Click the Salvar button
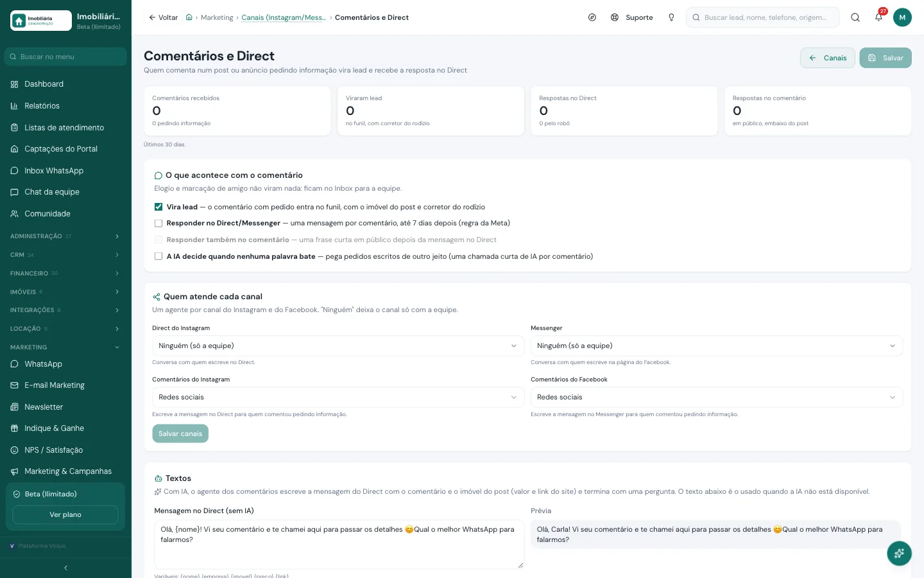The image size is (924, 578). pyautogui.click(x=886, y=58)
